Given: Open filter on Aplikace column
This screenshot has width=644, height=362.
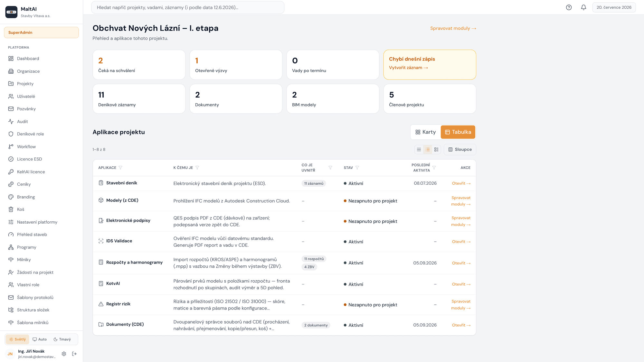Looking at the screenshot, I should [x=120, y=168].
